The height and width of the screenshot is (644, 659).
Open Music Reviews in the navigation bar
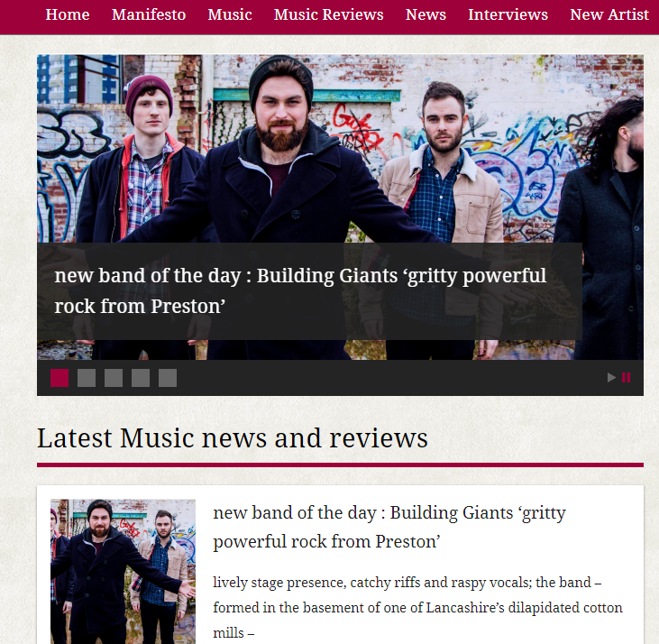[x=329, y=14]
